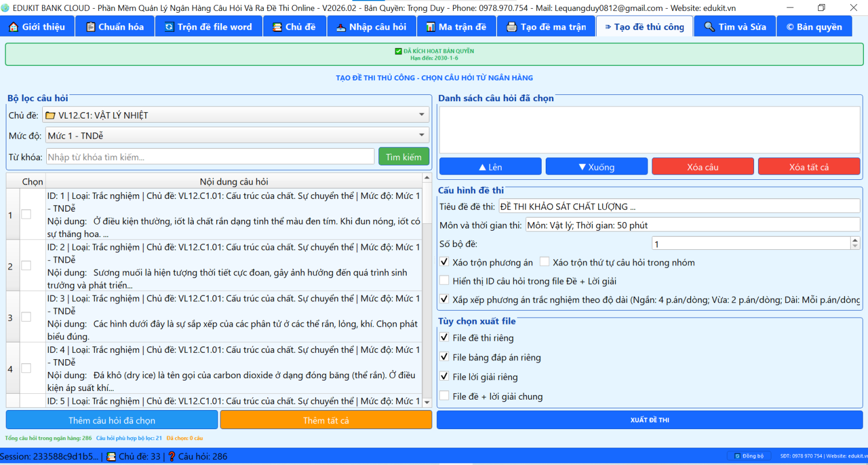Enable Hiển thị ID câu hỏi checkbox
This screenshot has width=868, height=465.
coord(444,281)
